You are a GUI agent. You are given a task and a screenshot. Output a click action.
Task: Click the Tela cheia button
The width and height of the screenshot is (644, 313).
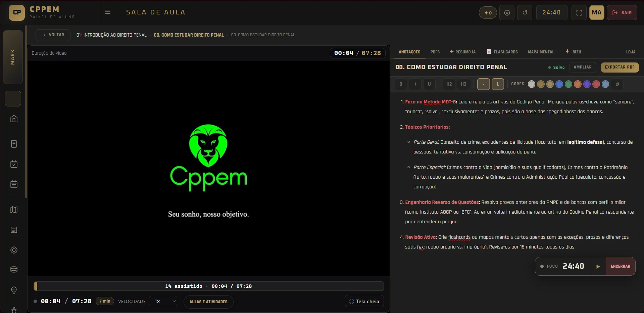point(364,302)
